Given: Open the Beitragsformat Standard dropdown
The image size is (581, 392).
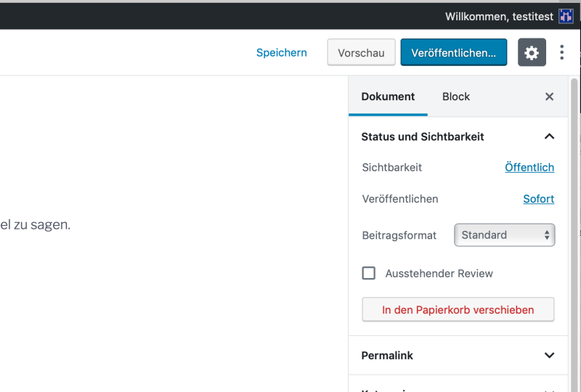Looking at the screenshot, I should tap(504, 235).
